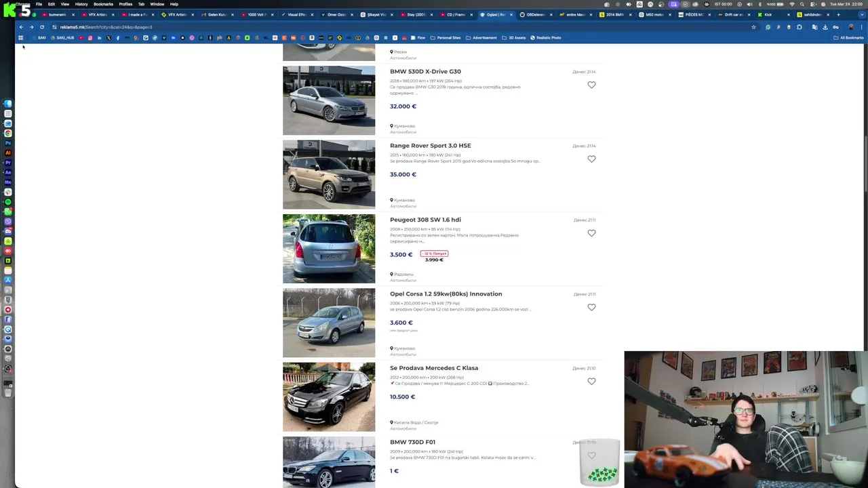Bookmark this page with the star icon

pyautogui.click(x=753, y=27)
